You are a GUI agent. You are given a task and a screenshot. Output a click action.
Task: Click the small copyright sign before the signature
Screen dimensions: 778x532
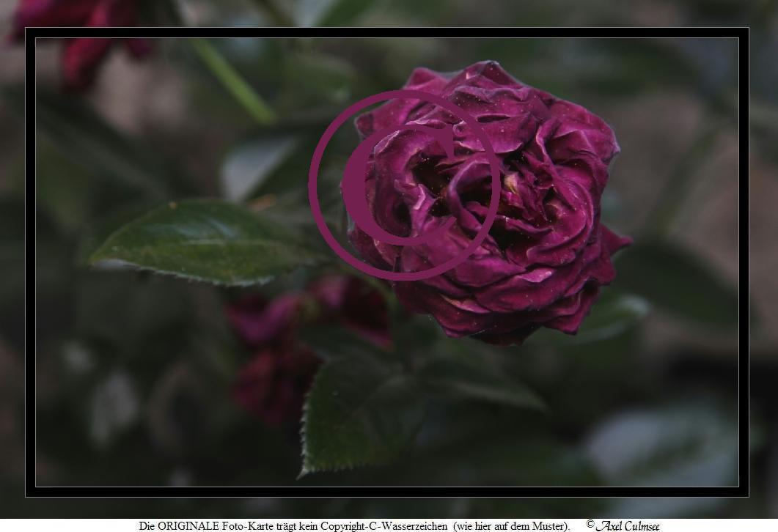(590, 524)
